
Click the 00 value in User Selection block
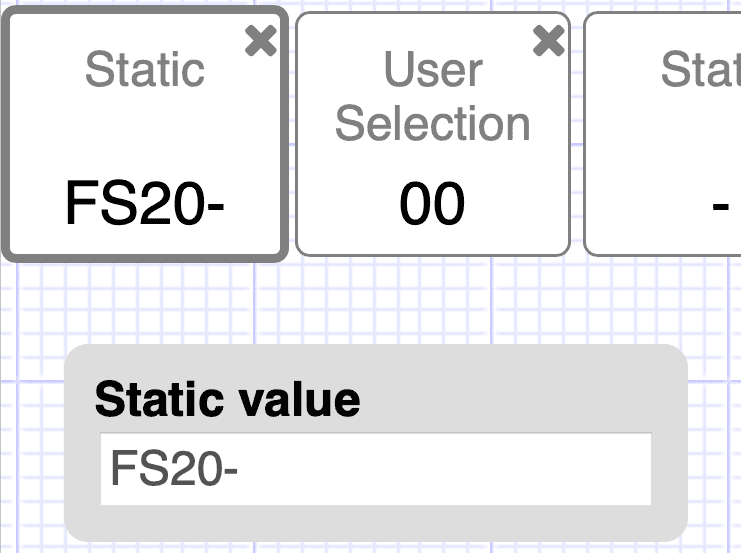pyautogui.click(x=432, y=203)
